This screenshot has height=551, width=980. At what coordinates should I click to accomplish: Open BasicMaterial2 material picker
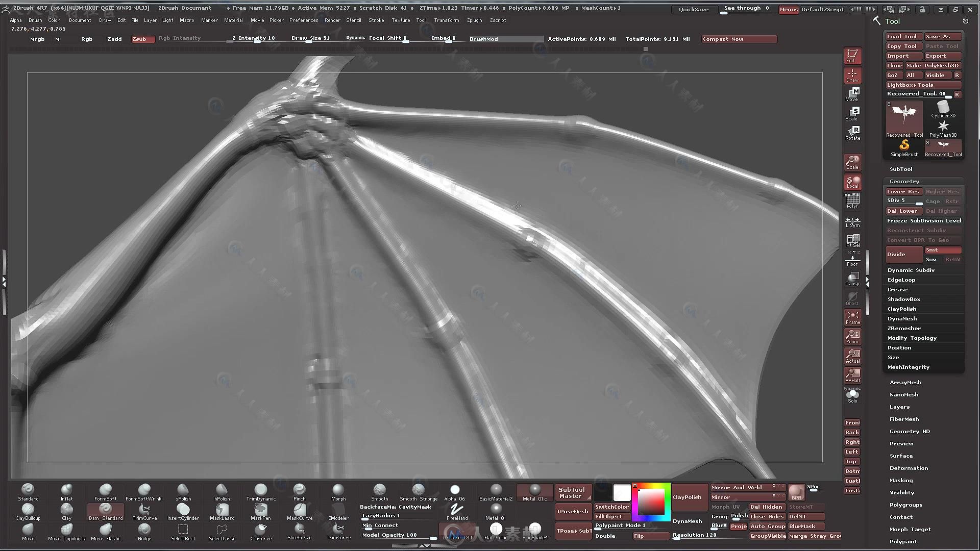pyautogui.click(x=496, y=492)
